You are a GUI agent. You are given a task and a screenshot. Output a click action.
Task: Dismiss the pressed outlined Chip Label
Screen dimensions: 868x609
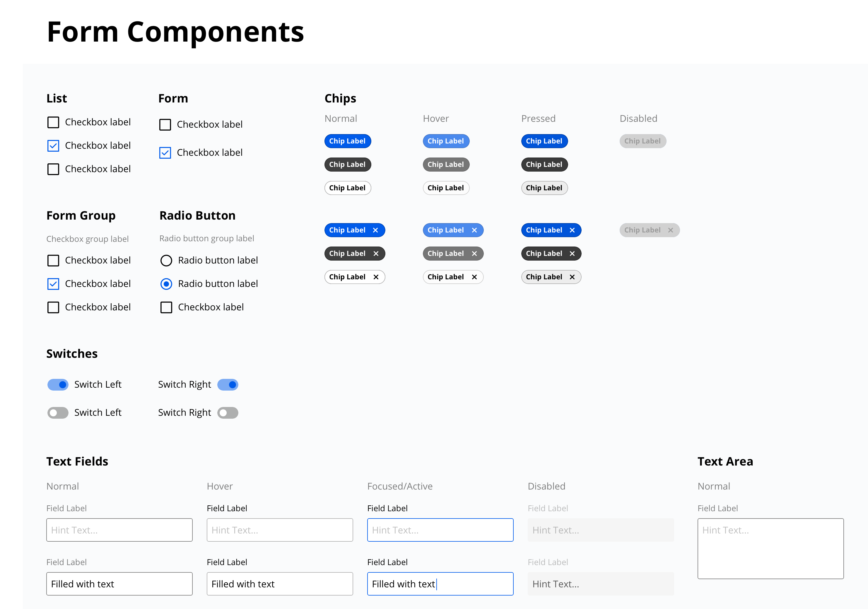[572, 277]
